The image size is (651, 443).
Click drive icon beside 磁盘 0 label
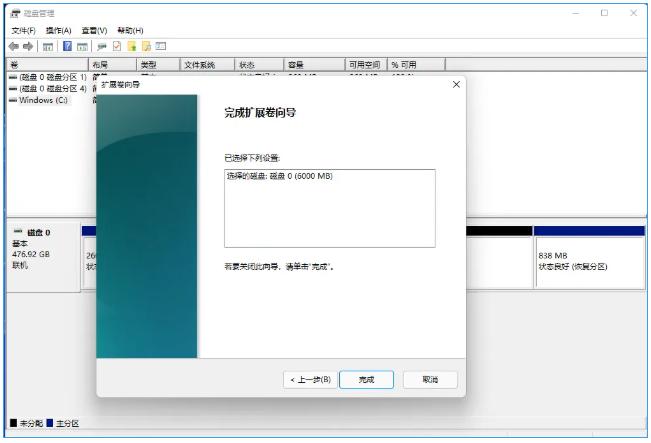point(18,231)
